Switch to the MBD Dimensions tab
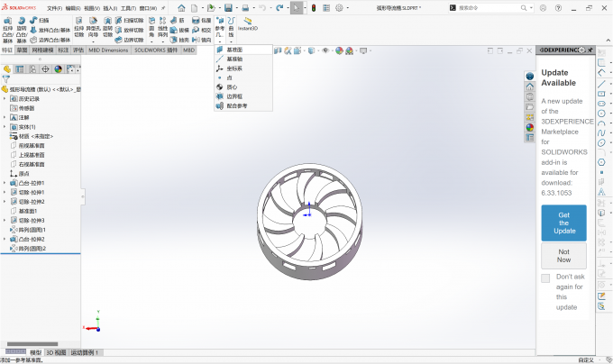 point(108,50)
